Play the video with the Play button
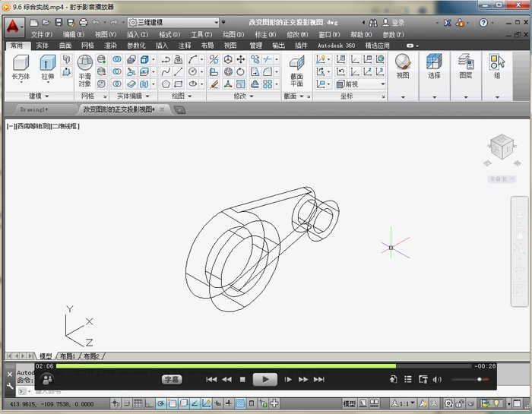532x414 pixels. coord(265,379)
